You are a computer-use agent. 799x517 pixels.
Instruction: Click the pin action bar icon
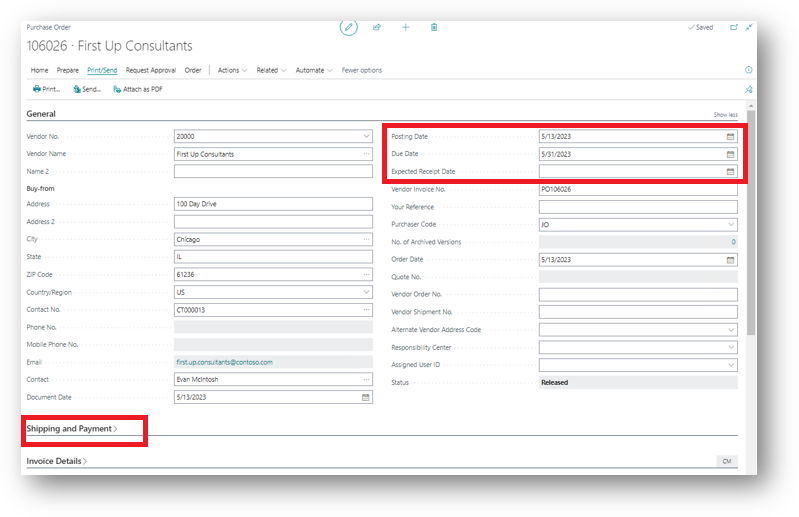click(x=749, y=90)
